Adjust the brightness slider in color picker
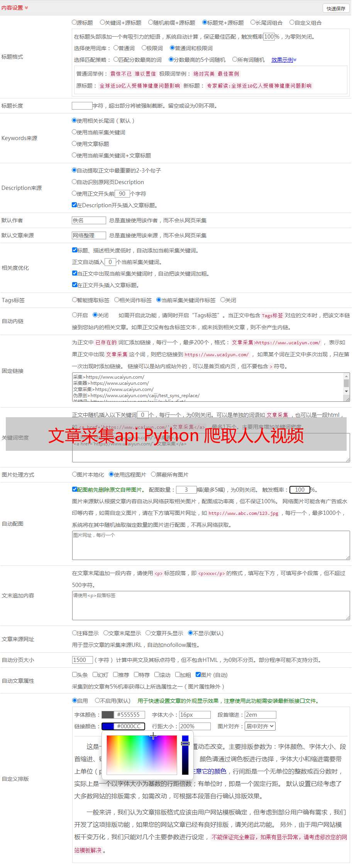 pos(185,755)
